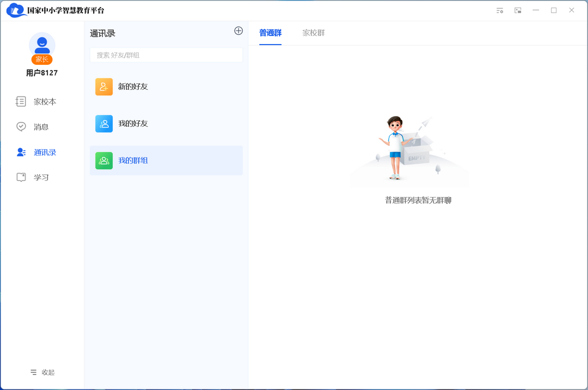Click the 搜索好友/群组 search field
The width and height of the screenshot is (588, 390).
point(166,55)
